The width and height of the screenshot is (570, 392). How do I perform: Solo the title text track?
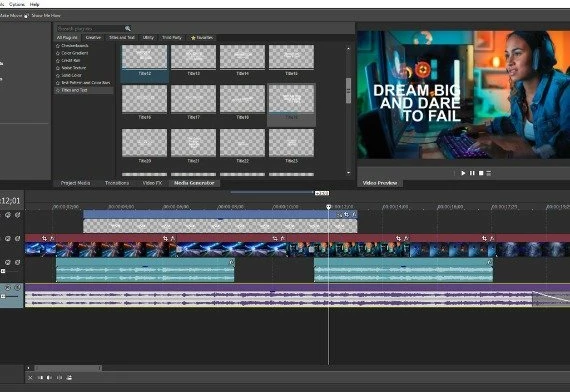[x=17, y=215]
